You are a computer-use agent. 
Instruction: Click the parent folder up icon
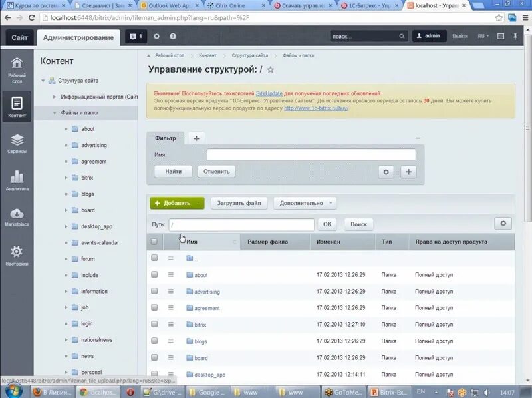[x=190, y=258]
